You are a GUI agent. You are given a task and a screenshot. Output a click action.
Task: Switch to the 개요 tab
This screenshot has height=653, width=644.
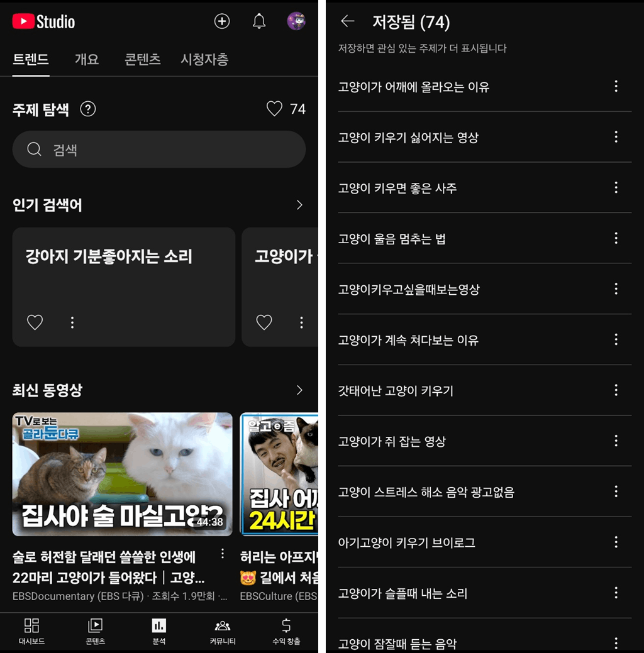(87, 59)
